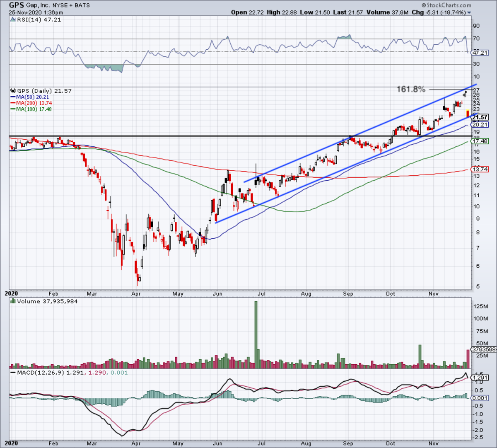Click the candlestick icon beside GPS (Daily)
This screenshot has width=497, height=448.
tap(13, 91)
